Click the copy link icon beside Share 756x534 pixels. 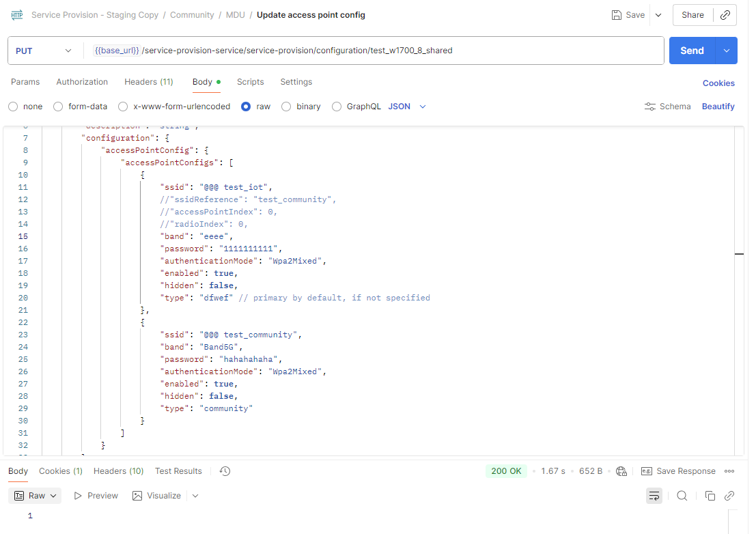click(725, 15)
